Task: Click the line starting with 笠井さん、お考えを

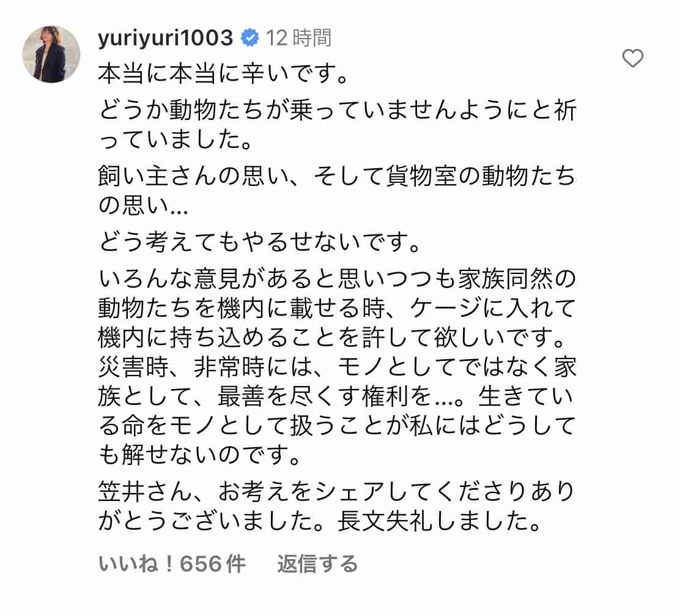Action: (337, 491)
